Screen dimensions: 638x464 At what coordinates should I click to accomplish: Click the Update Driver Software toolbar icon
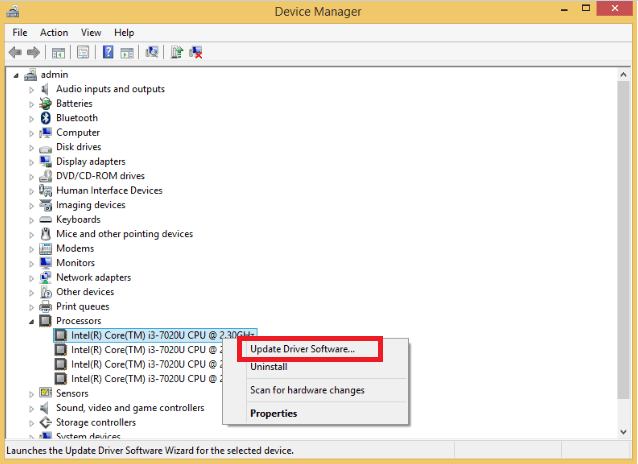pos(177,52)
